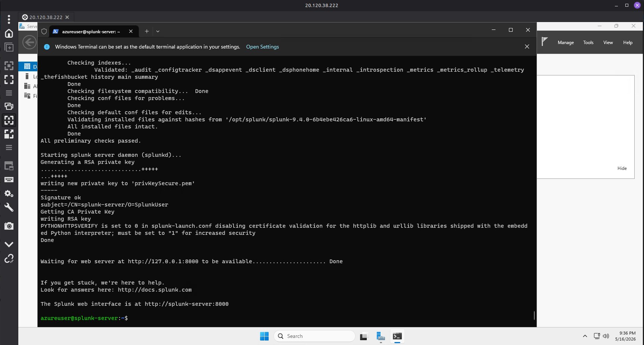Click the wrench tools icon in sidebar

tap(9, 207)
